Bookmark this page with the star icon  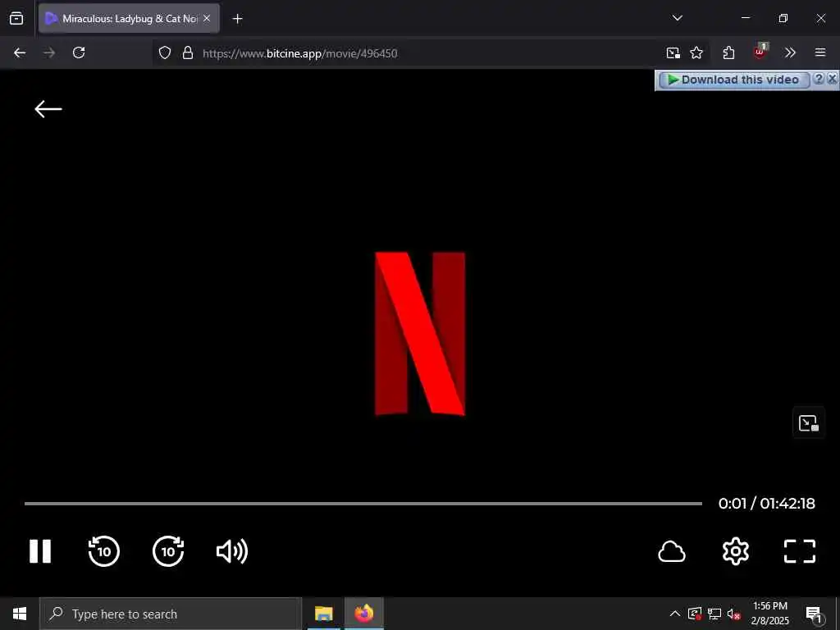[x=696, y=52]
